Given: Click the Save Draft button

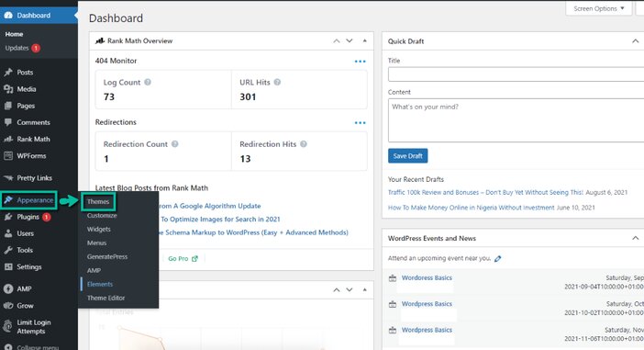Looking at the screenshot, I should coord(408,156).
